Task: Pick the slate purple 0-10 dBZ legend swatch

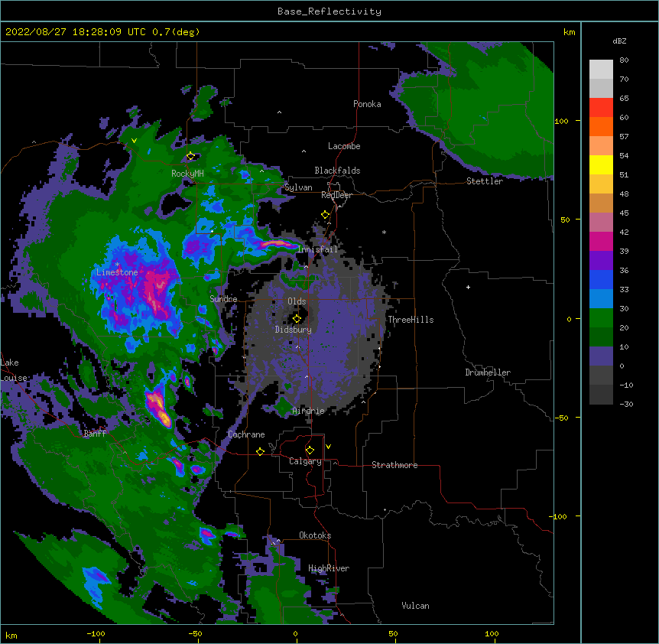Action: point(601,356)
